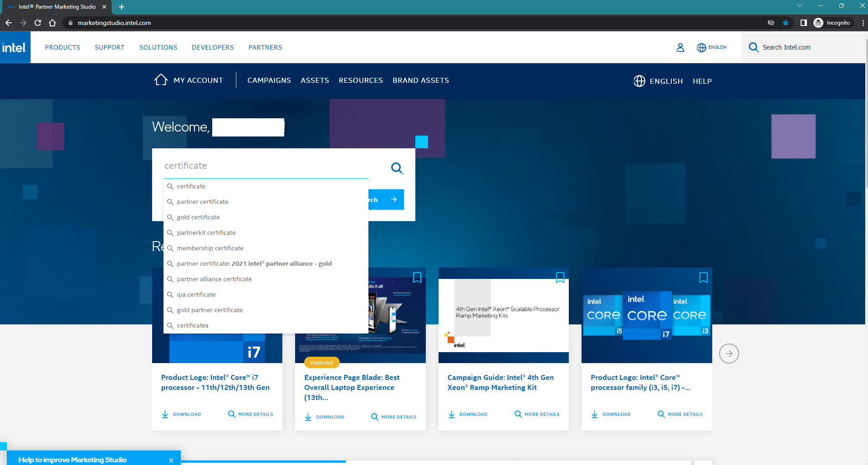
Task: Click the Help link in navigation
Action: click(702, 81)
